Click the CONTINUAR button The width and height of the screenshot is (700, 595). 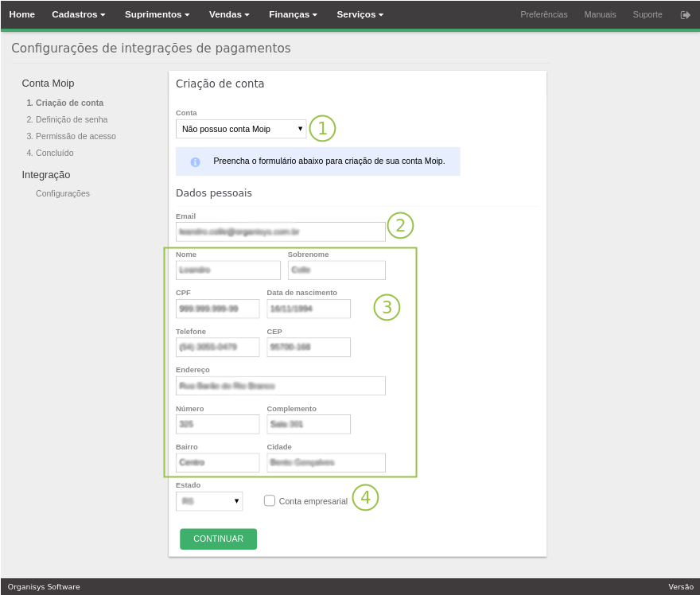coord(218,539)
